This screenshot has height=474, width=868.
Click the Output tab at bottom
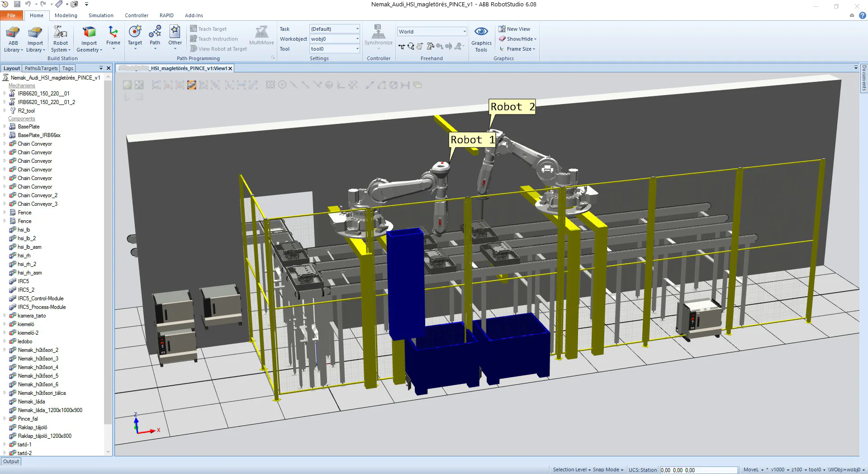(11, 462)
